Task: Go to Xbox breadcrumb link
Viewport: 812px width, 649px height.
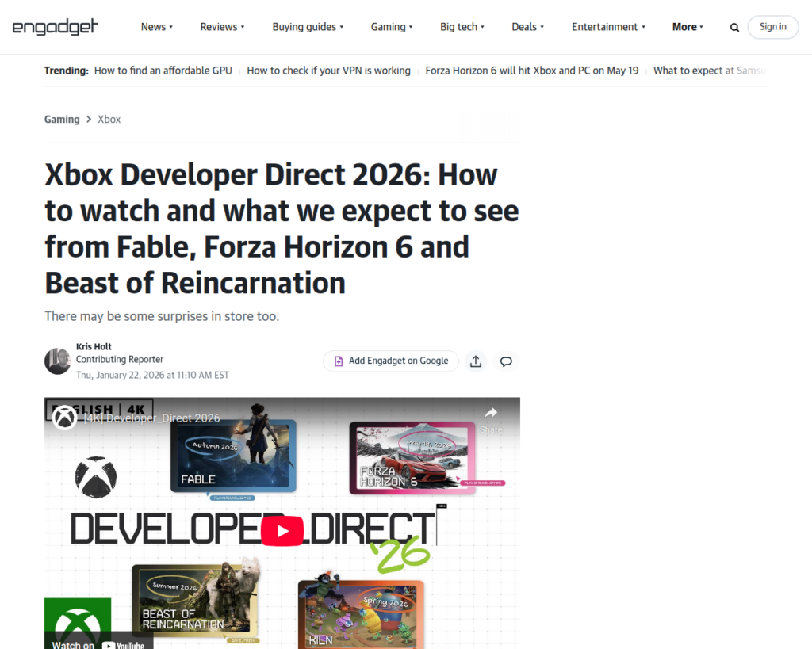Action: [x=109, y=120]
